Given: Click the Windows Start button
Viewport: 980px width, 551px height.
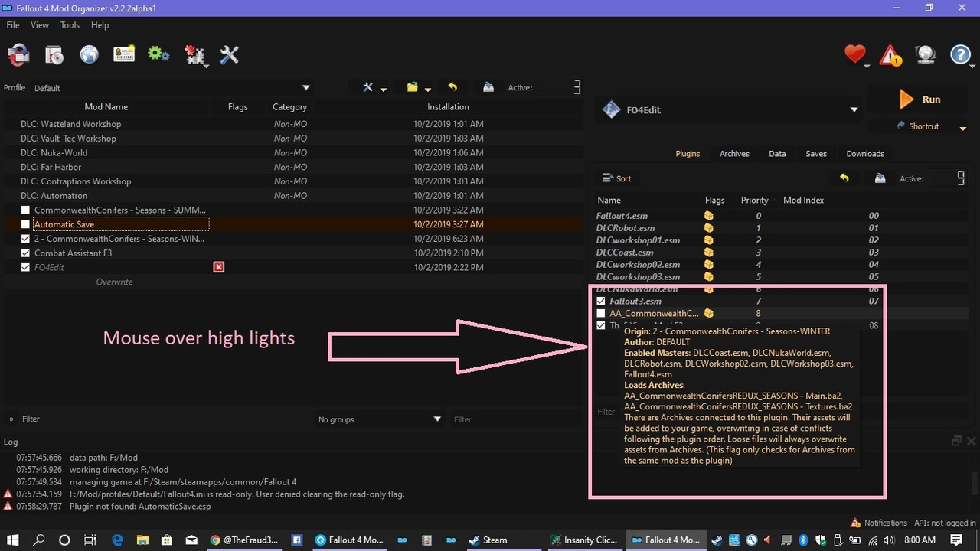Looking at the screenshot, I should click(x=14, y=540).
